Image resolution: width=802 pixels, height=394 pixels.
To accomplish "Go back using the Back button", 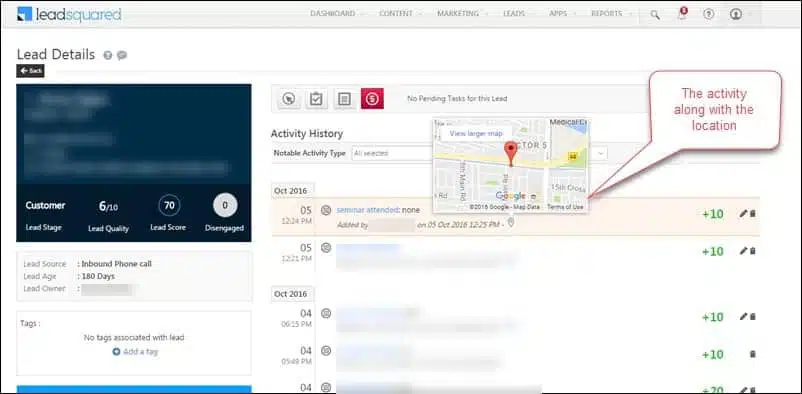I will point(30,71).
